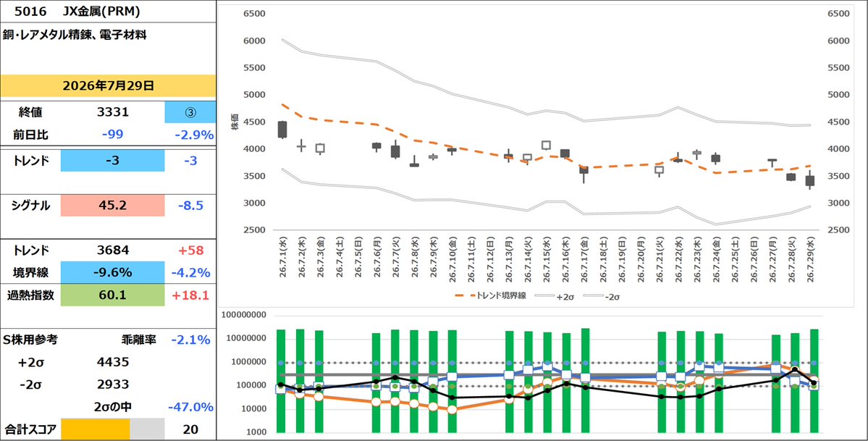Click the 26.7.22(水) date label

pos(678,259)
